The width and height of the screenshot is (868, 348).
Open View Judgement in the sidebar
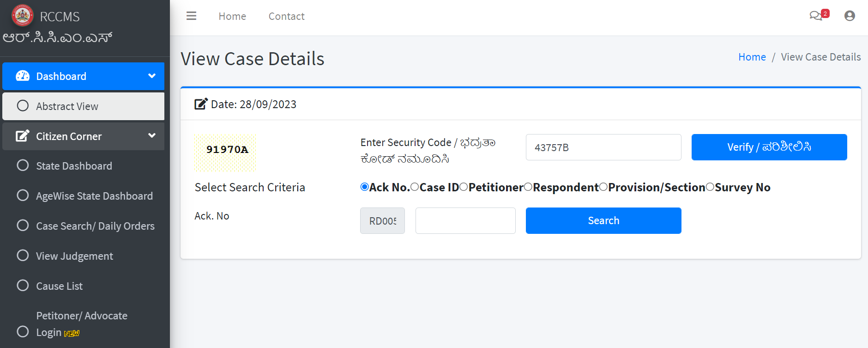(x=83, y=256)
